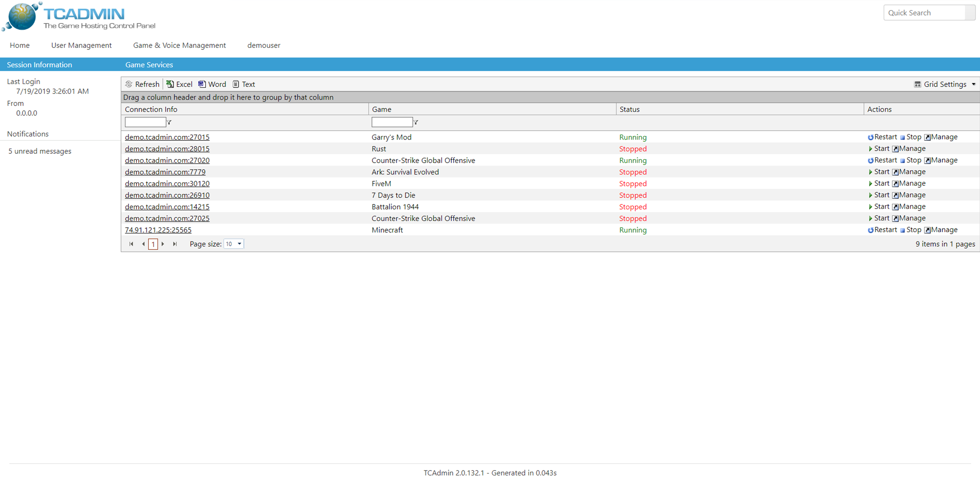Click Game column filter funnel icon

pos(416,122)
